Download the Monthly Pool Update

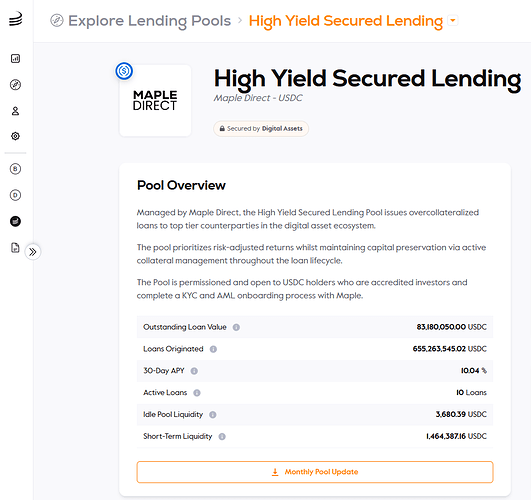315,472
